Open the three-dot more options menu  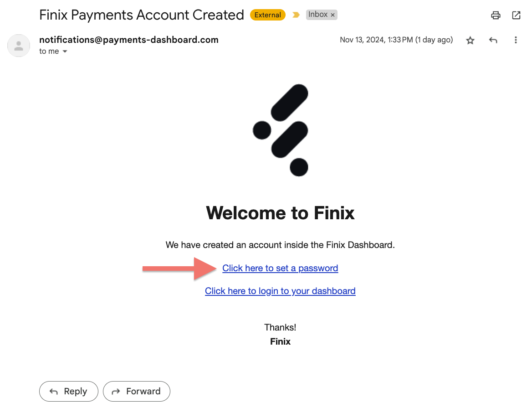[516, 40]
